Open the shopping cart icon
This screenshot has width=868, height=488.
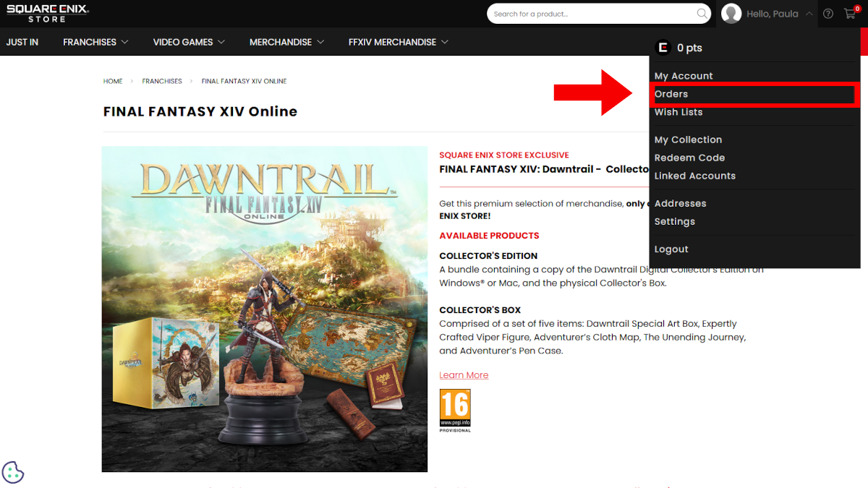[x=850, y=14]
